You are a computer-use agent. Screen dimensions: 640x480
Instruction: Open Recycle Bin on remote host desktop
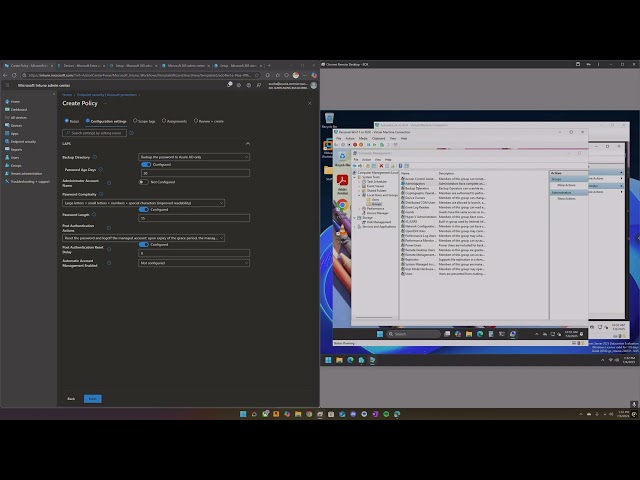coord(329,120)
